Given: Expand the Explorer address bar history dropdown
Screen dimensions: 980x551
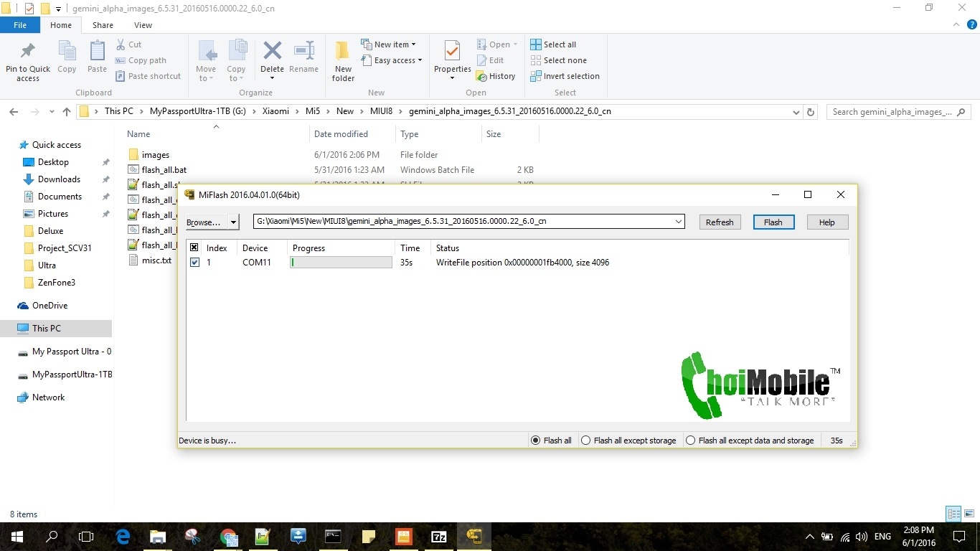Looking at the screenshot, I should point(796,112).
